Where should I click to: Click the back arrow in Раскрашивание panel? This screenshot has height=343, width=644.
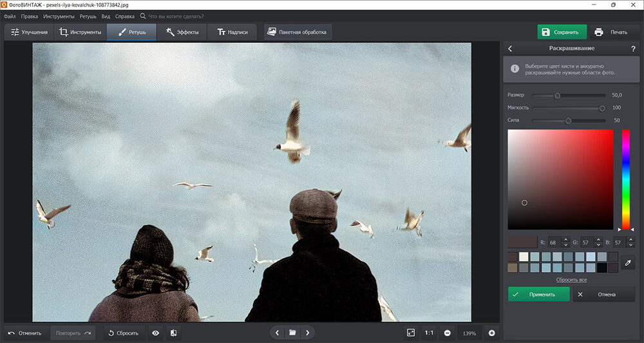[x=510, y=48]
